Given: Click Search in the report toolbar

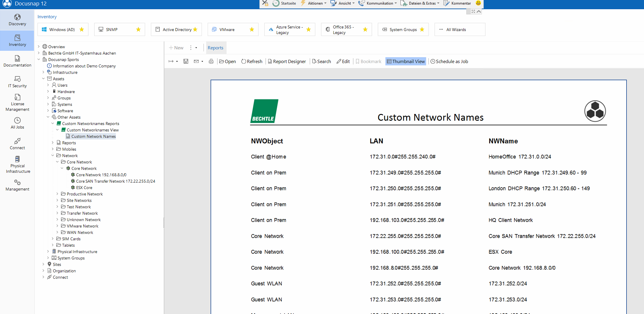Looking at the screenshot, I should coord(322,61).
